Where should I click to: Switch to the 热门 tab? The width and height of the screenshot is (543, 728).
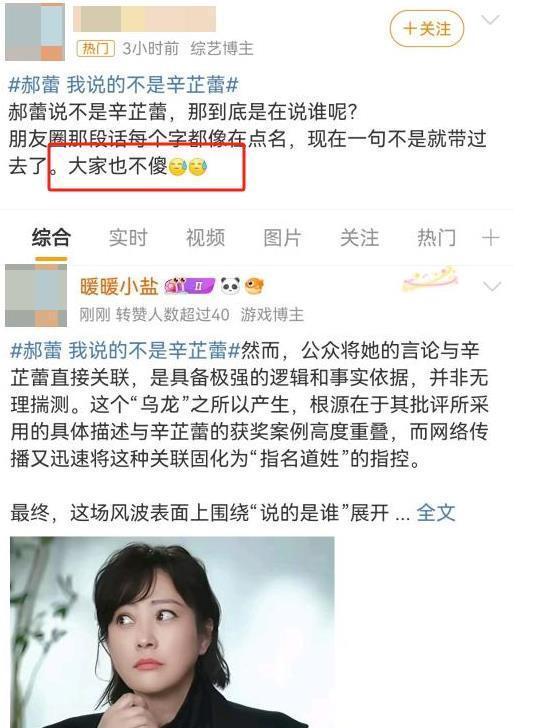point(436,238)
